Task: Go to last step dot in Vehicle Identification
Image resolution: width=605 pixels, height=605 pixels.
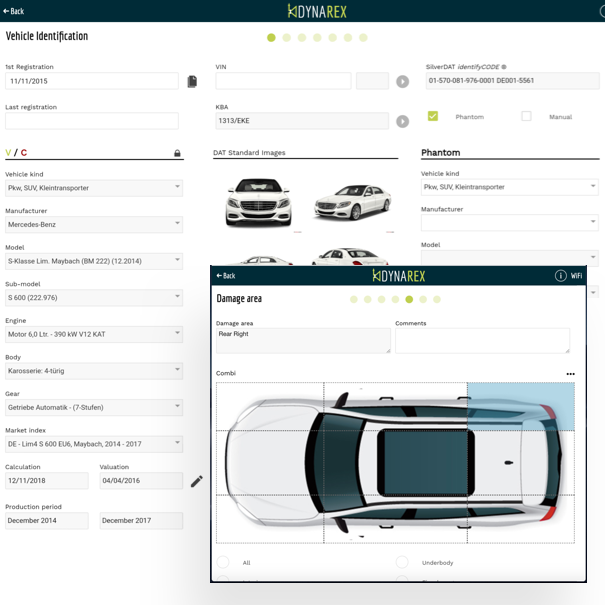Action: (363, 37)
